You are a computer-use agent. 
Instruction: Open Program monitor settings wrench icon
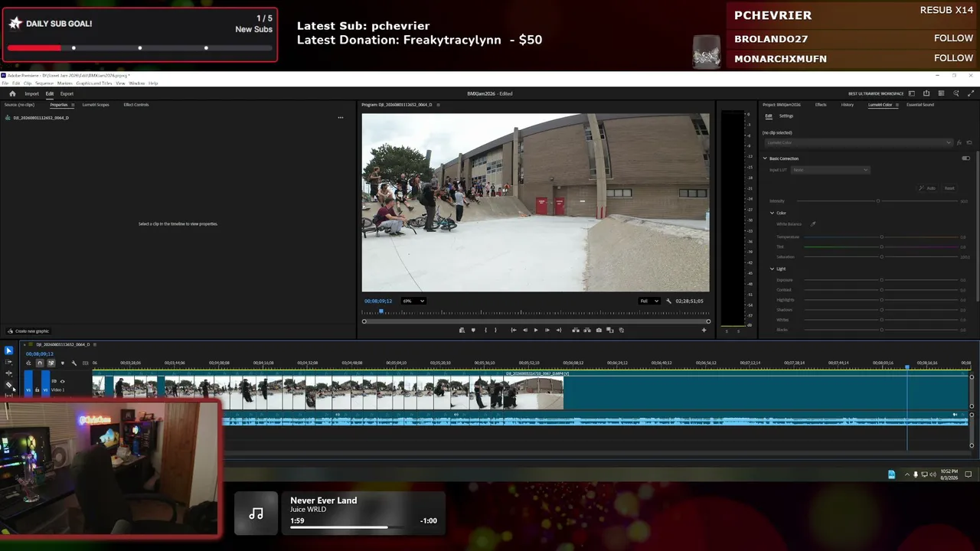click(668, 301)
